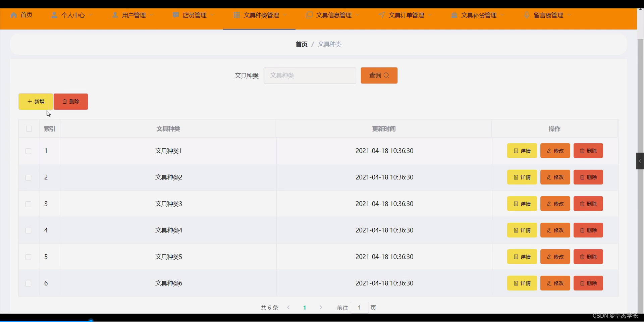
Task: Click the document icon in row 2 详情
Action: pyautogui.click(x=516, y=177)
